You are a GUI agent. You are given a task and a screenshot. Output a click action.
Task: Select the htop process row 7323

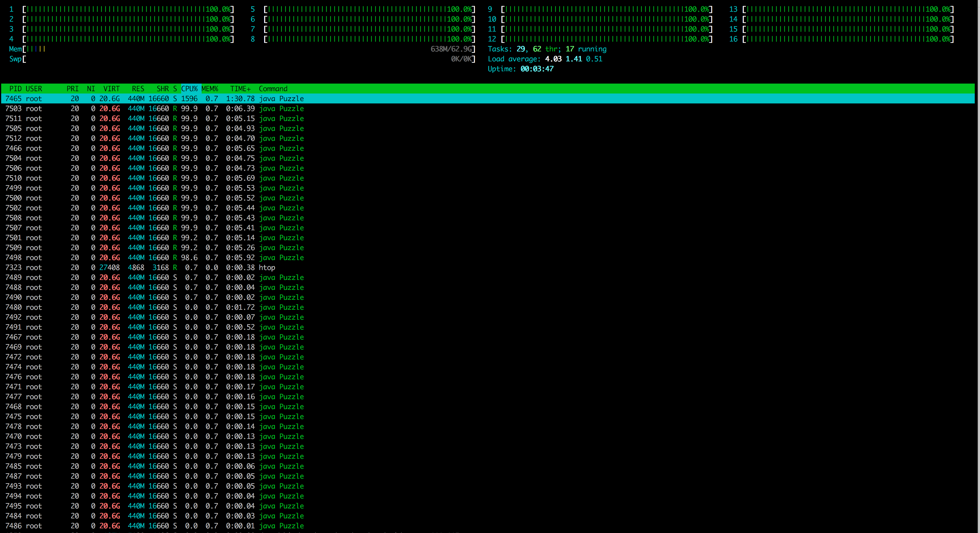[x=152, y=267]
